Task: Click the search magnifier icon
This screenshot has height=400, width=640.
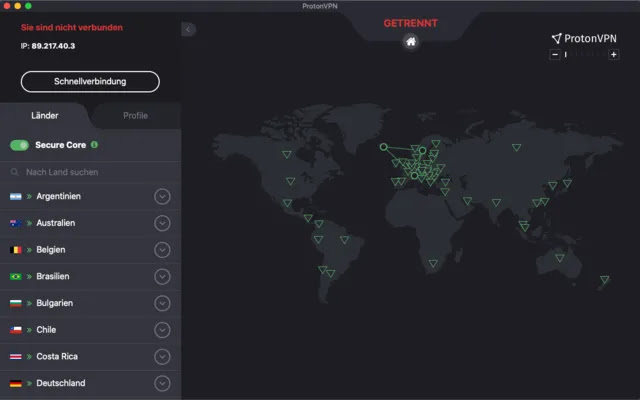Action: coord(15,172)
